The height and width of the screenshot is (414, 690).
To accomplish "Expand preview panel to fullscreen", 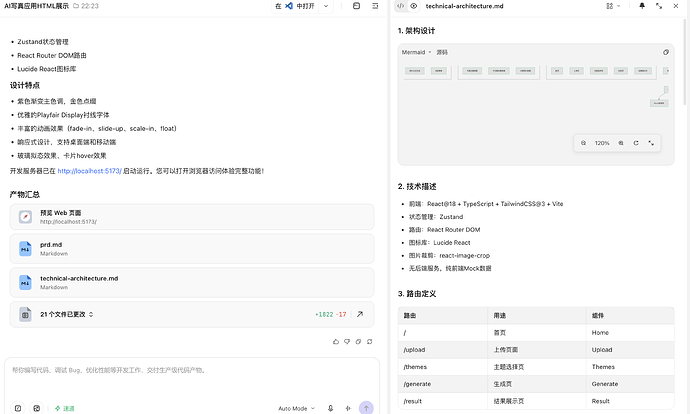I will [659, 6].
